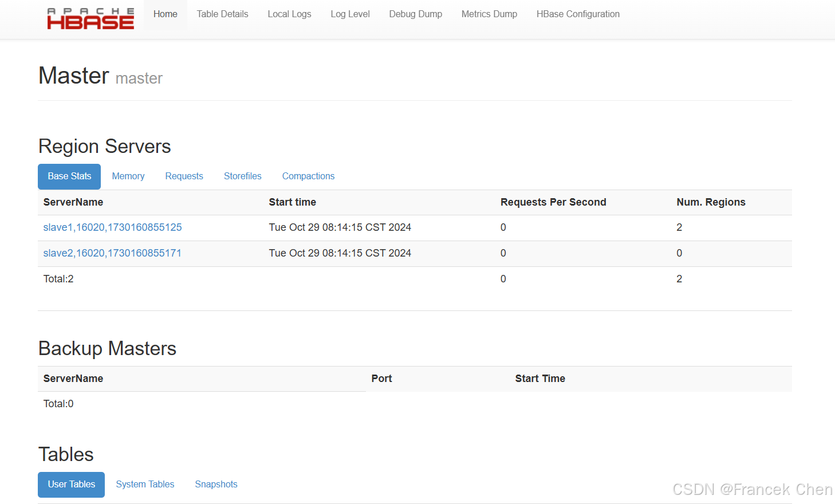Go to Table Details page
The height and width of the screenshot is (504, 835).
[222, 14]
